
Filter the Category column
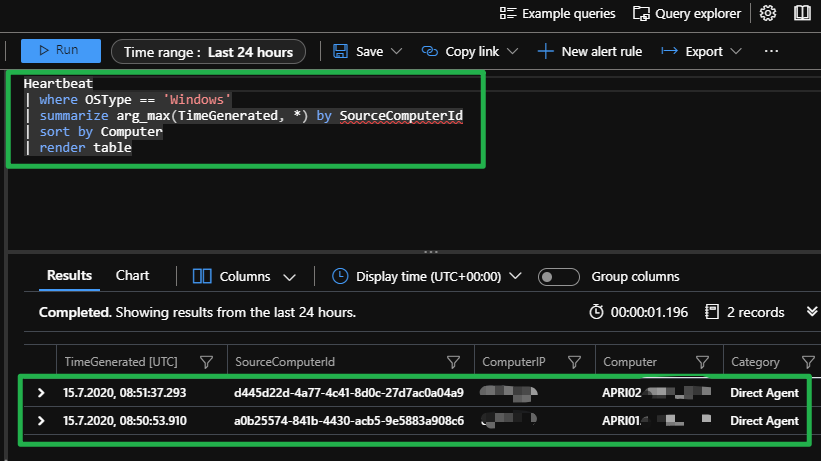[x=808, y=362]
